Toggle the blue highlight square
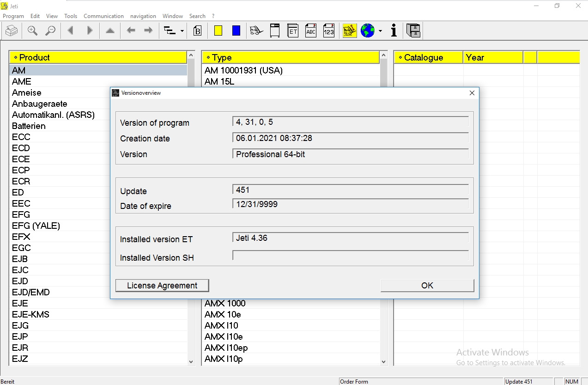588x385 pixels. coord(236,30)
